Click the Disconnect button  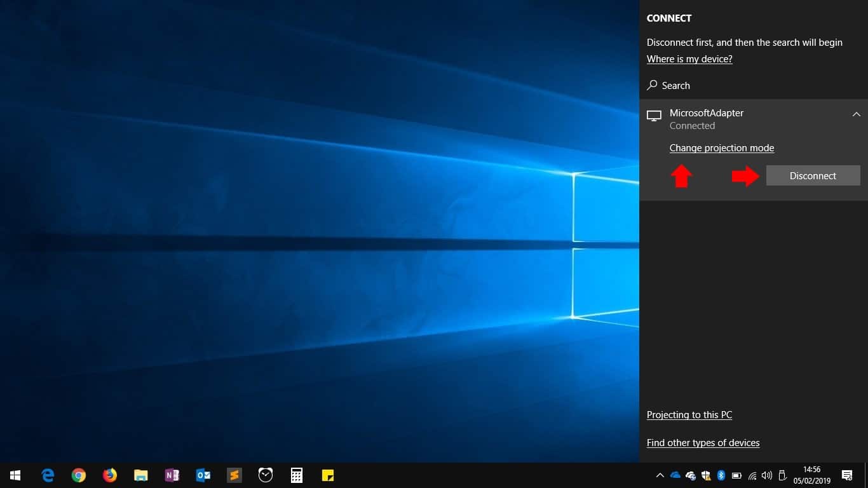(x=813, y=176)
